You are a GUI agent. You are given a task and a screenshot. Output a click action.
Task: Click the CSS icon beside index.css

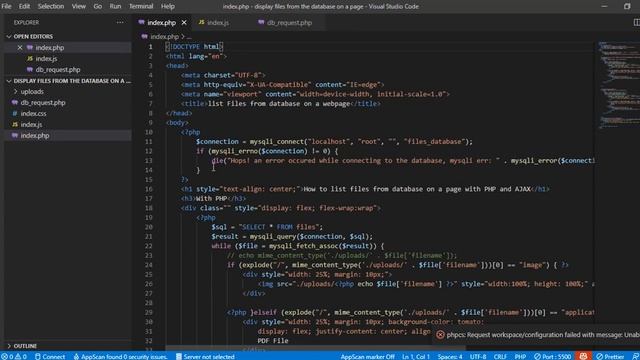point(15,113)
